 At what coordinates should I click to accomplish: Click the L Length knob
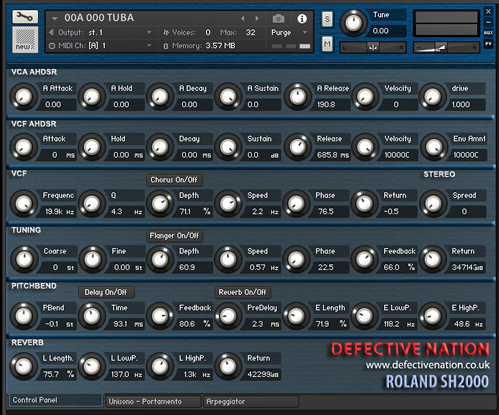(x=24, y=367)
